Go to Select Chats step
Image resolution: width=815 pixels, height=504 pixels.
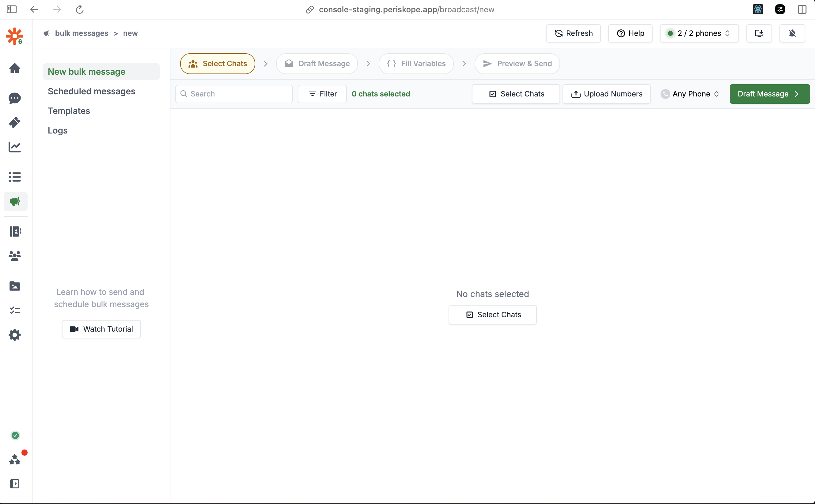pos(218,64)
